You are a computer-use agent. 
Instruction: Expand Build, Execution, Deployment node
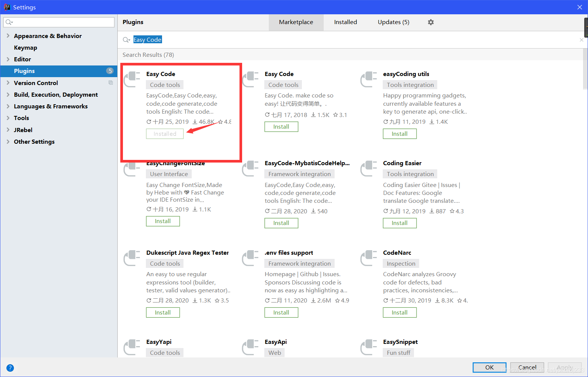8,94
